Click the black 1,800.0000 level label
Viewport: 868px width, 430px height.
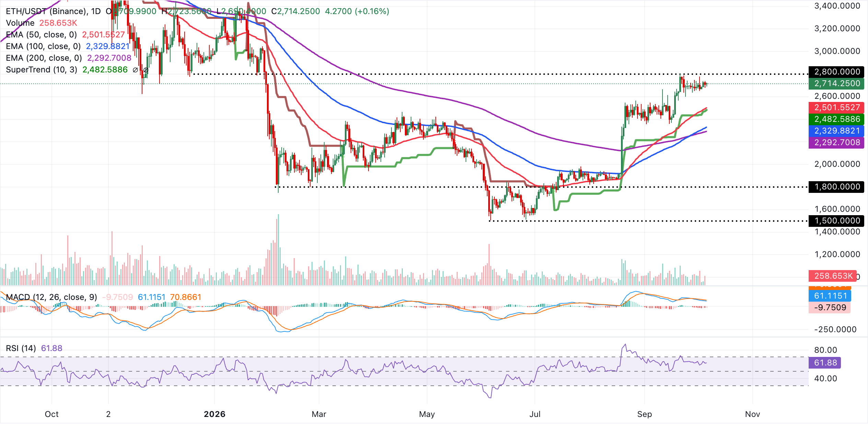point(836,187)
